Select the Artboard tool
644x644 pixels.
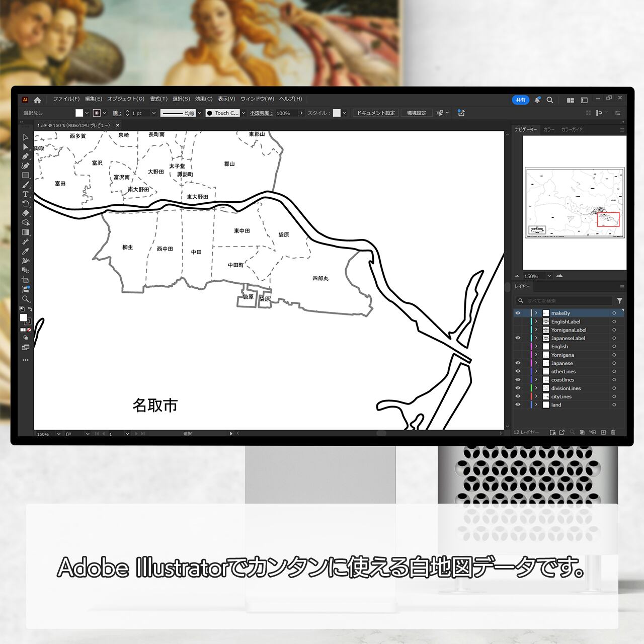[26, 280]
